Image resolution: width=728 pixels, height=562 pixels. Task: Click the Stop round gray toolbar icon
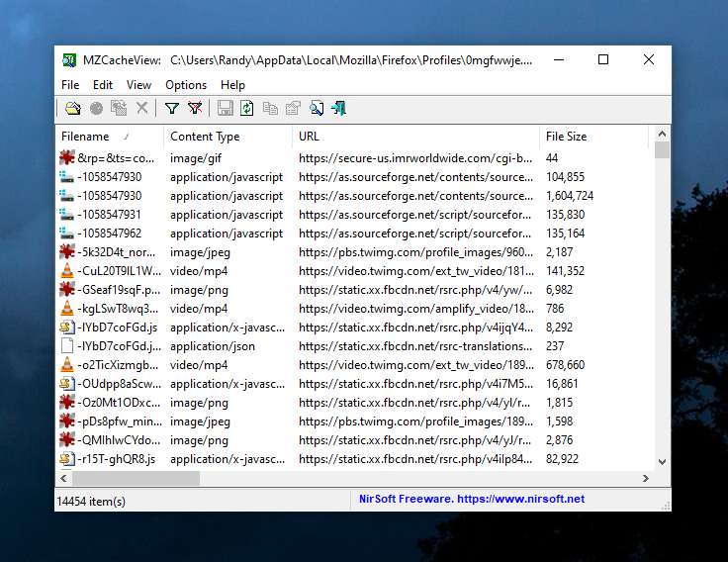point(96,109)
